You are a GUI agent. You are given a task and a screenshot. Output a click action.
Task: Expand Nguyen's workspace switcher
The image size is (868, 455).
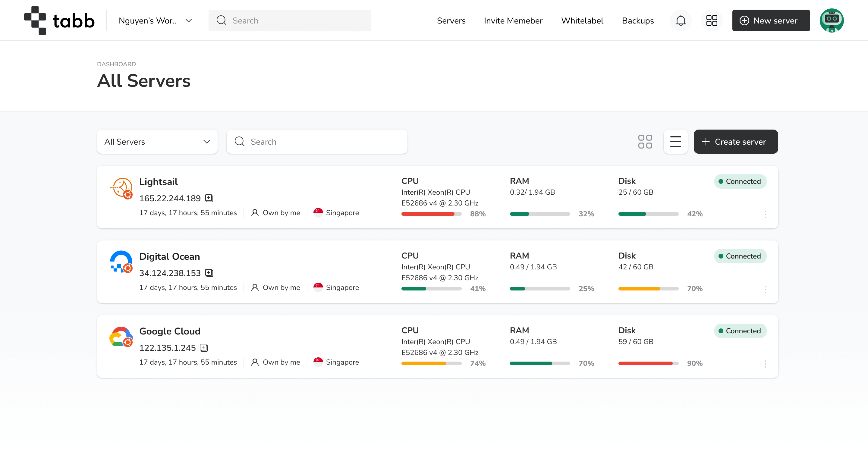155,20
